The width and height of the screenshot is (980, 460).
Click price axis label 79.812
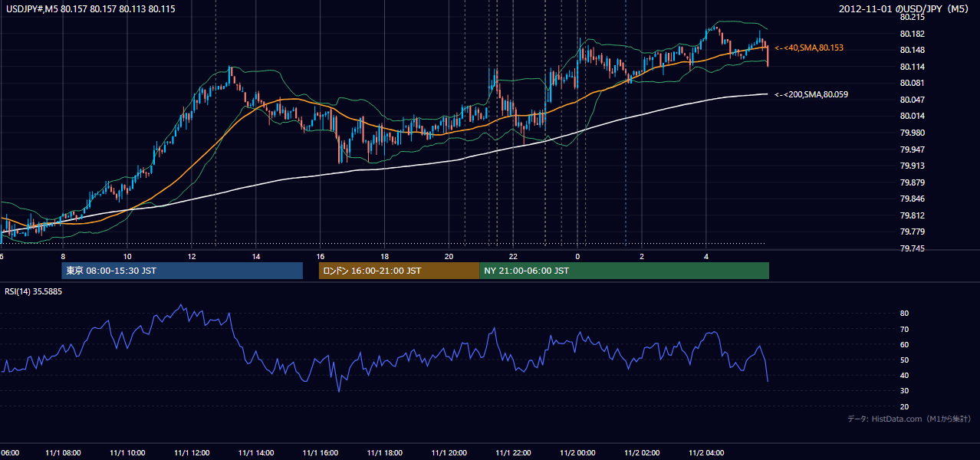click(913, 215)
